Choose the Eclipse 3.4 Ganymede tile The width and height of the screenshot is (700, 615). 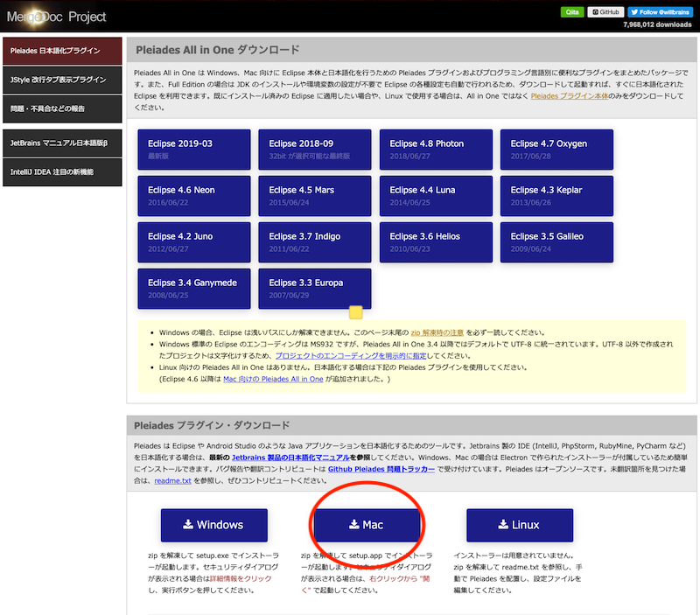[x=194, y=289]
